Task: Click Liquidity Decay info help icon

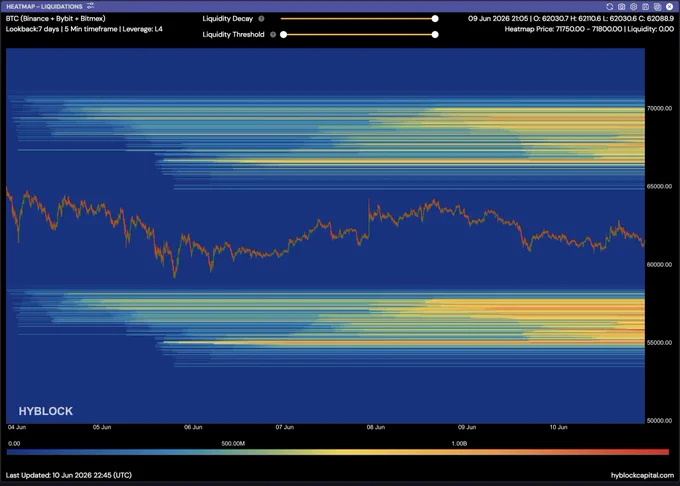Action: [x=261, y=19]
